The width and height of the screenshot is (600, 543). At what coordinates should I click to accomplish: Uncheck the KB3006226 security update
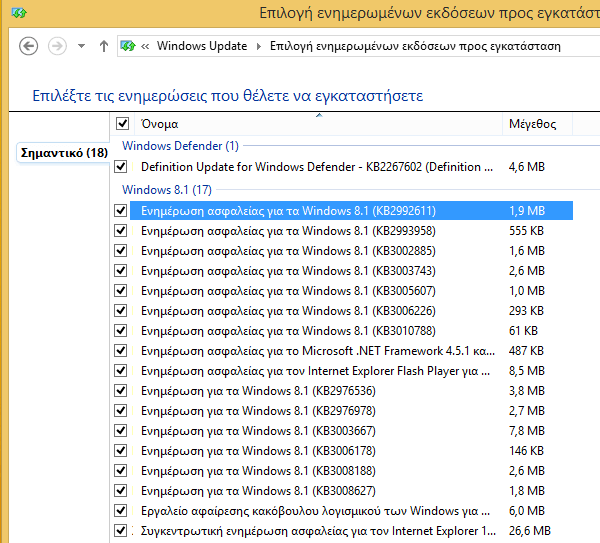[121, 310]
